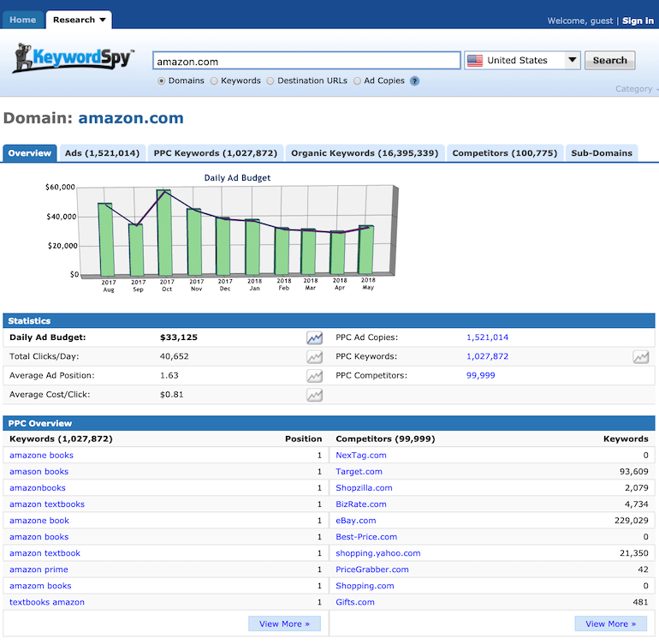The width and height of the screenshot is (659, 644).
Task: Open competitor Shopzilla.com
Action: 364,488
